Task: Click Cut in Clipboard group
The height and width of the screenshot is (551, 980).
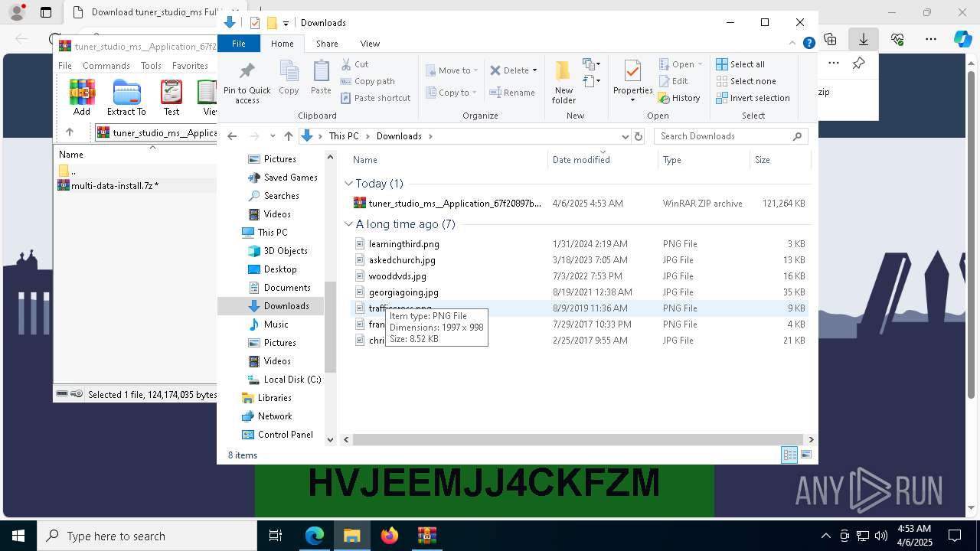Action: coord(354,64)
